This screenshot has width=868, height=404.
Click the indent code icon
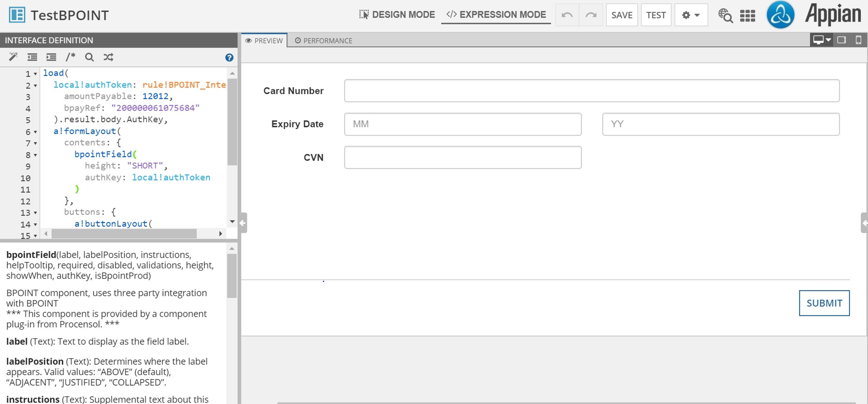(51, 57)
